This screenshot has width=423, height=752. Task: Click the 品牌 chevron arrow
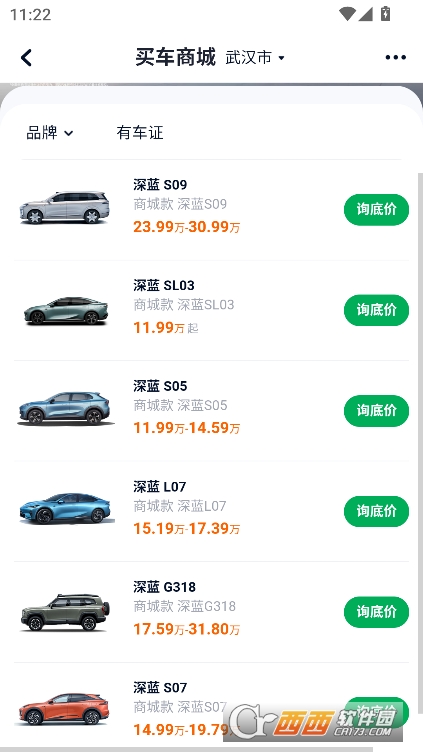click(x=69, y=133)
